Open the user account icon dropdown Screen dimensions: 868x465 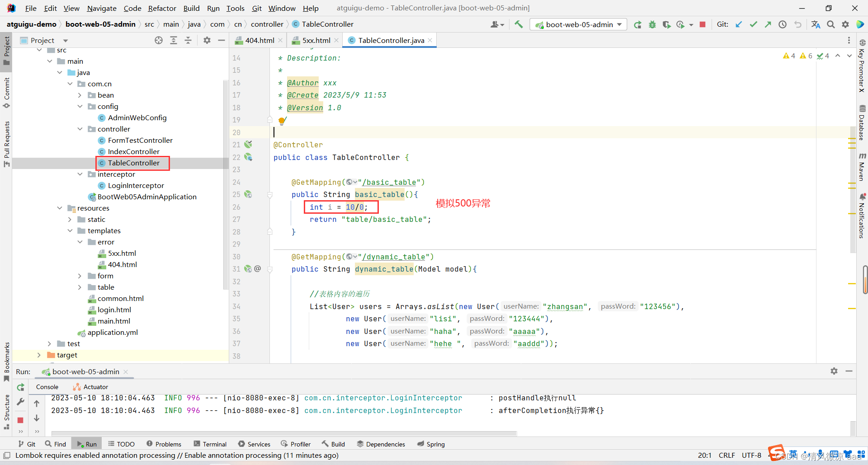(497, 24)
